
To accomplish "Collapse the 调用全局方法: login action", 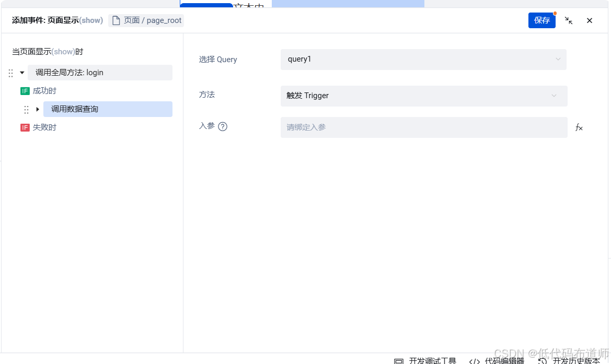I will coord(21,73).
